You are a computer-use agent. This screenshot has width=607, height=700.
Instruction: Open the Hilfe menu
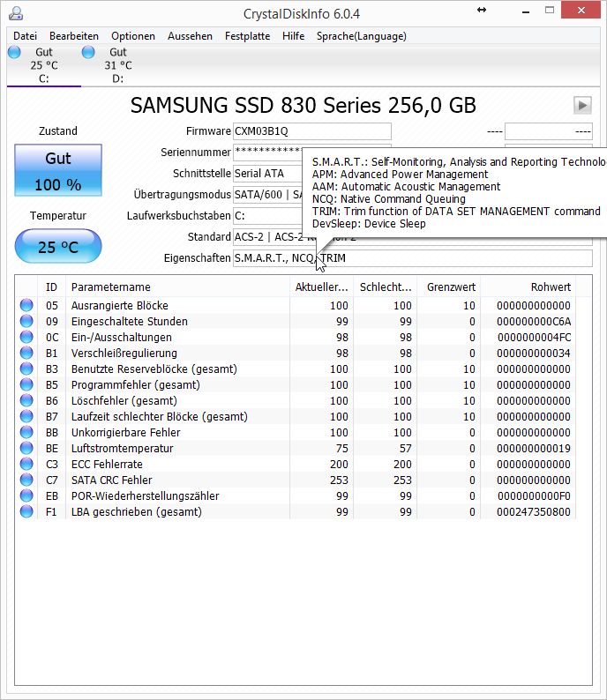point(294,36)
